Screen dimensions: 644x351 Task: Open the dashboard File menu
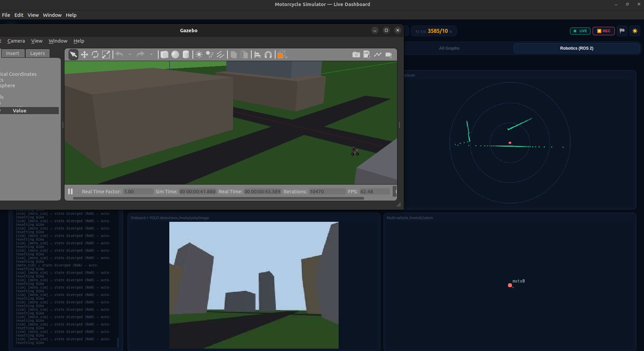6,15
